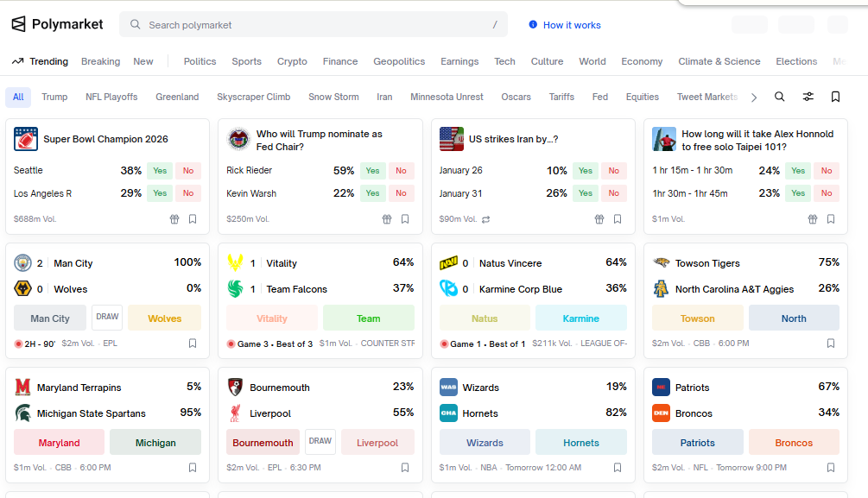Open the US strikes Iran by...? title

point(513,139)
